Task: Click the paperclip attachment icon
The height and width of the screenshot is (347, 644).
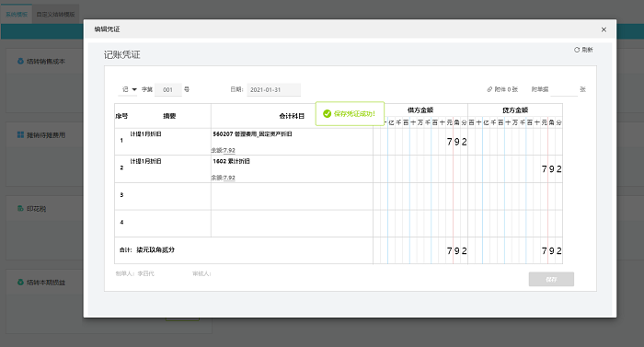Action: (x=489, y=89)
